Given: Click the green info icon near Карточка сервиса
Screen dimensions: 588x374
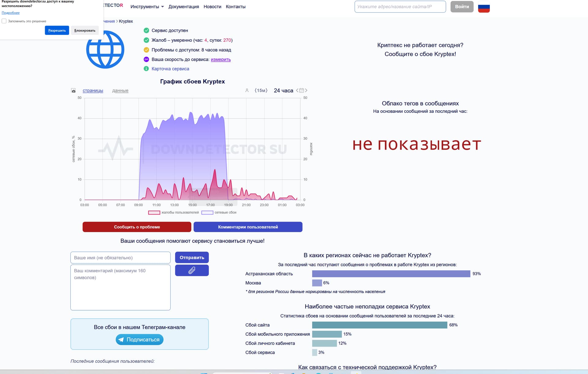Looking at the screenshot, I should [146, 69].
